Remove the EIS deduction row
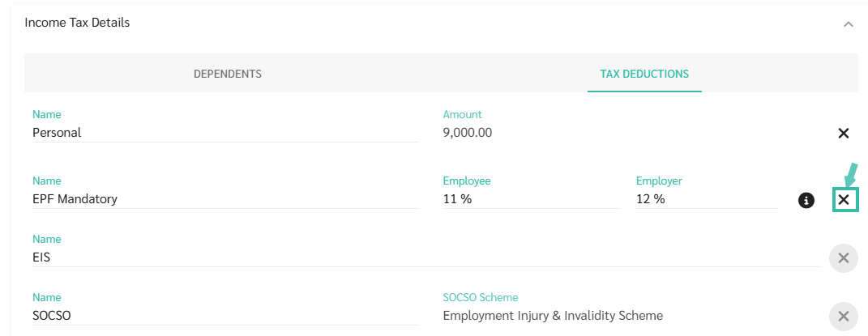 [843, 257]
